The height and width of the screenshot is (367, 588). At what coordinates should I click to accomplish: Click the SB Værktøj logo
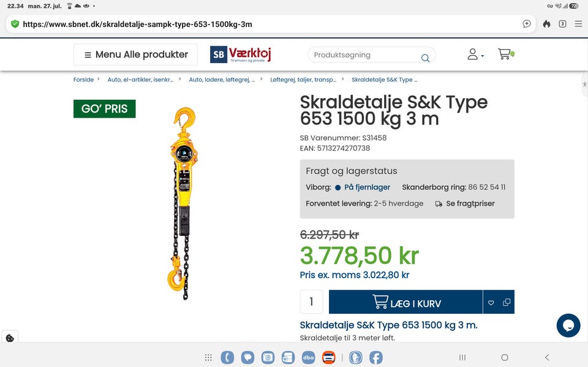tap(240, 55)
